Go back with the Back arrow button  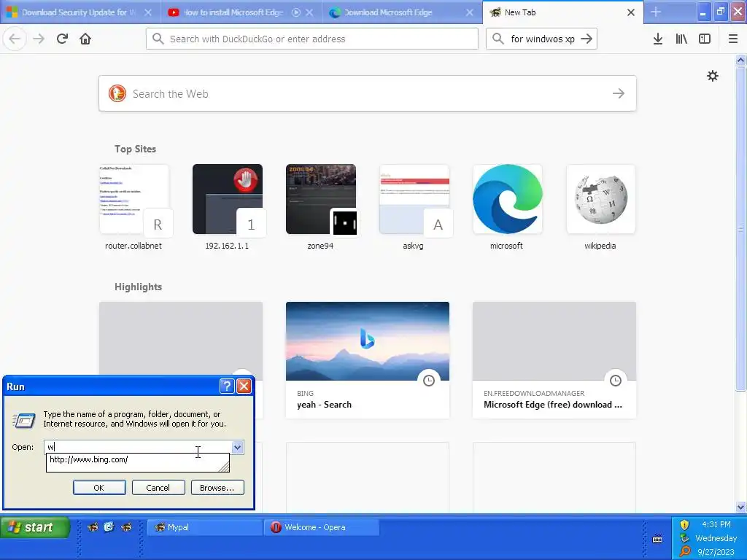(15, 39)
